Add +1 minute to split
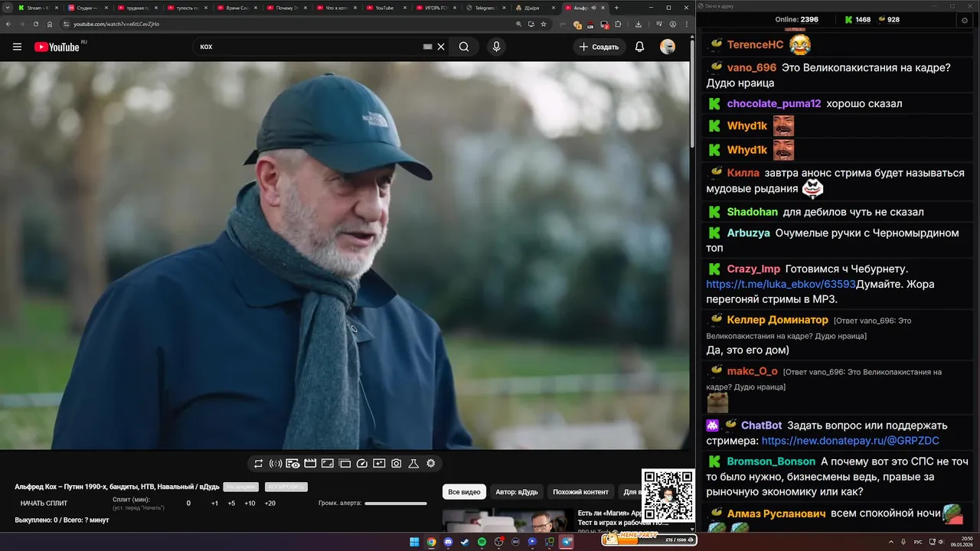The image size is (980, 551). click(214, 504)
